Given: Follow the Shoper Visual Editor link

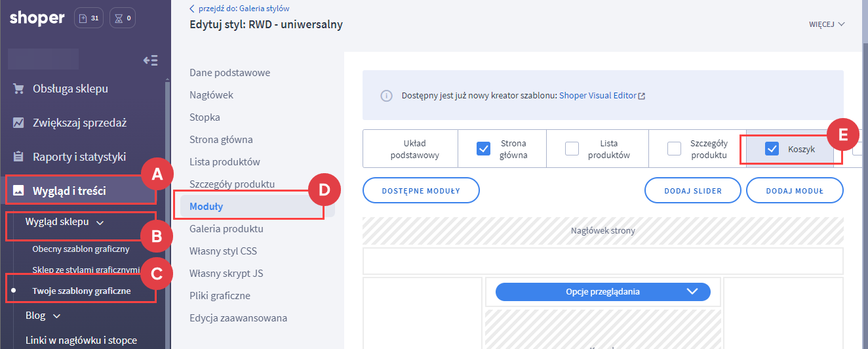Looking at the screenshot, I should [598, 96].
